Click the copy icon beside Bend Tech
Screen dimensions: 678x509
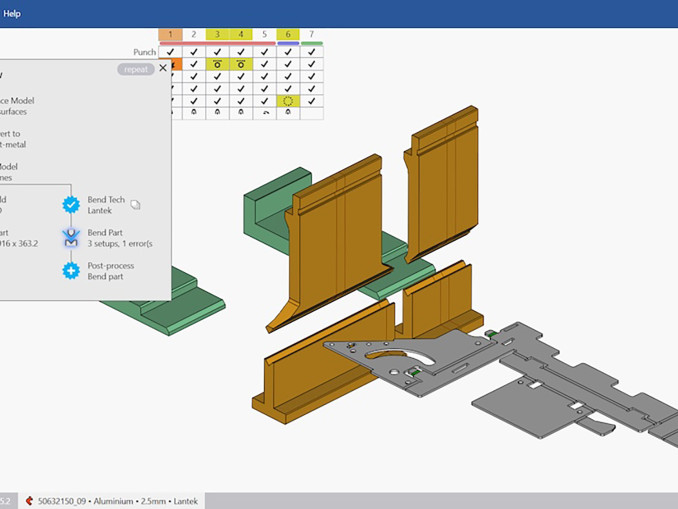click(x=135, y=205)
